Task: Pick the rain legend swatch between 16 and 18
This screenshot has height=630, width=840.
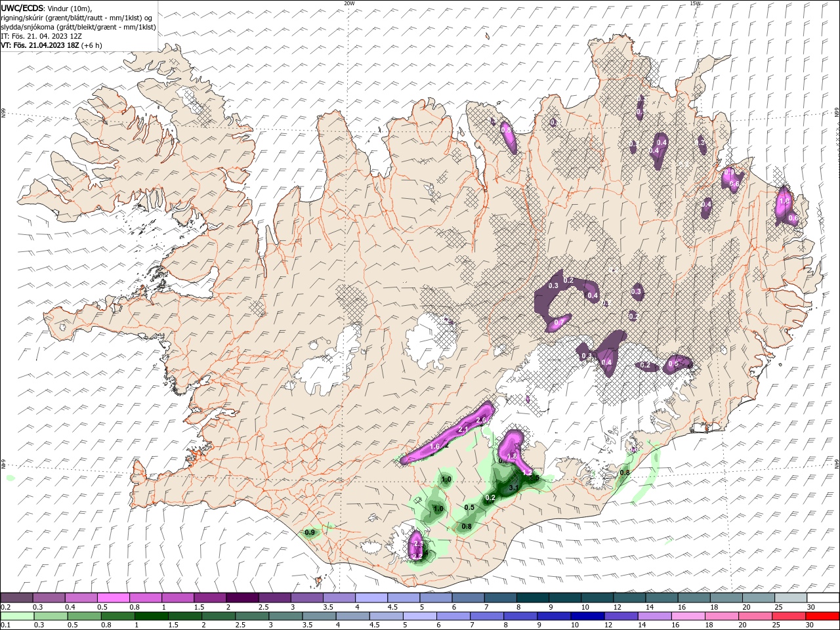Action: [x=689, y=616]
